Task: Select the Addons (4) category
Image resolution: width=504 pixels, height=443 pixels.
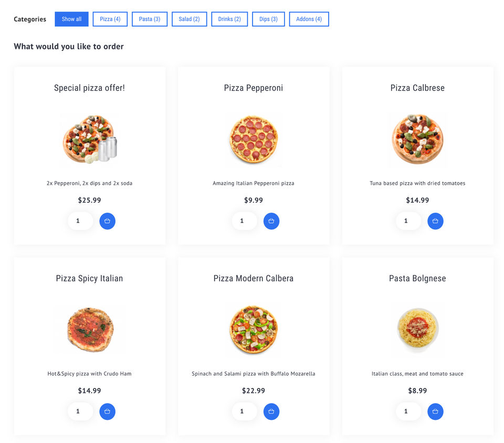Action: 309,19
